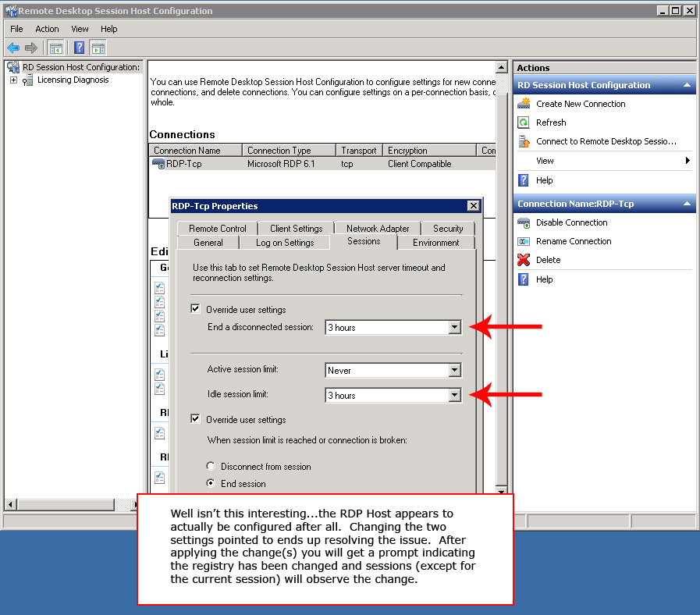Click the RD Session Host Configuration tree icon

pos(13,67)
